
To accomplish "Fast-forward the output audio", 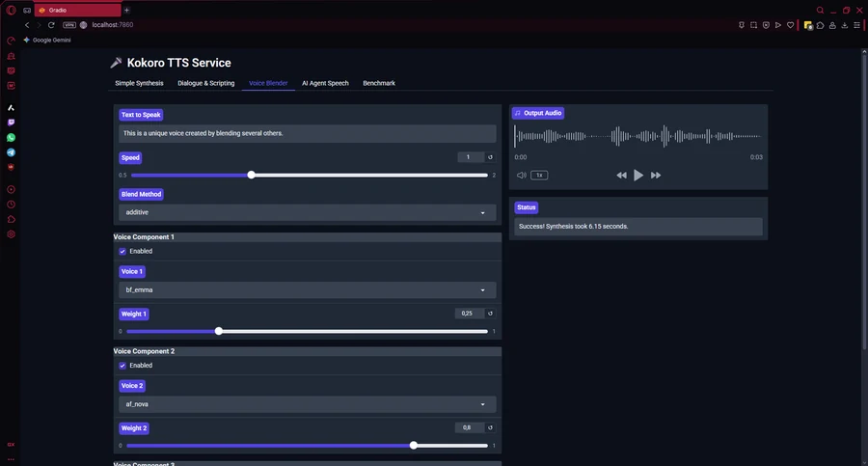I will [x=656, y=176].
